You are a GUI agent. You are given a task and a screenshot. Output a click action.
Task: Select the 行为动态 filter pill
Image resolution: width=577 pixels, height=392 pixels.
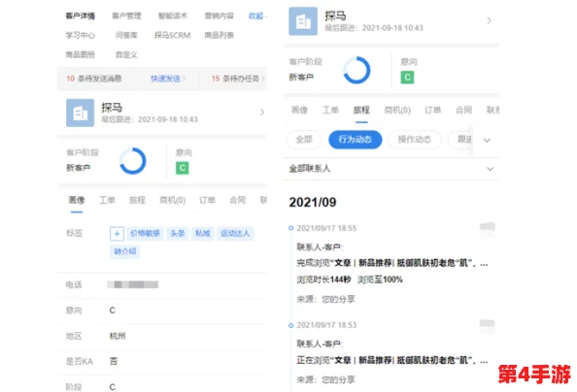coord(356,140)
